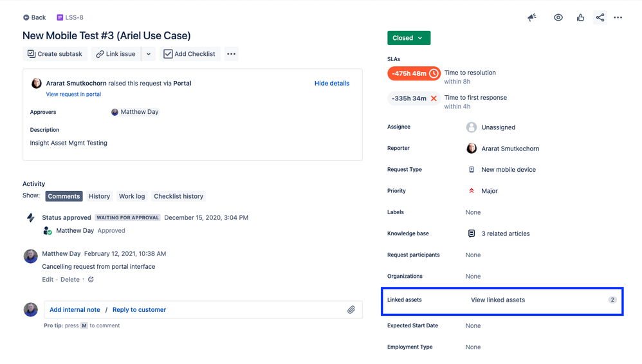Viewport: 642px width, 364px height.
Task: Open 3 related articles
Action: point(505,233)
